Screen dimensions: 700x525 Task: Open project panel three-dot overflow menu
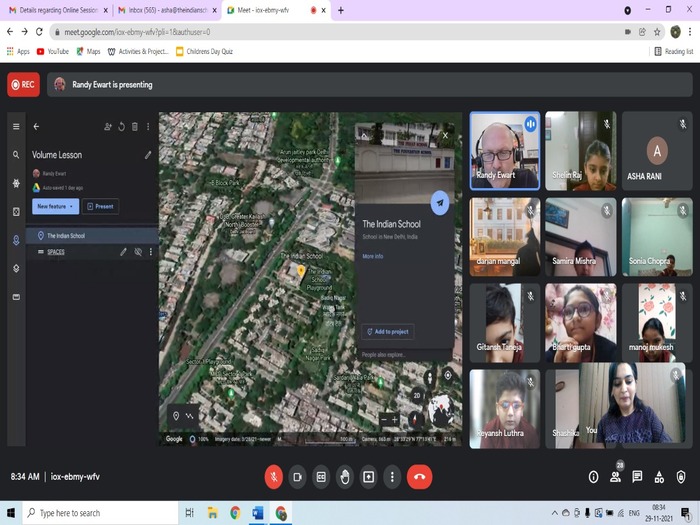click(x=148, y=127)
